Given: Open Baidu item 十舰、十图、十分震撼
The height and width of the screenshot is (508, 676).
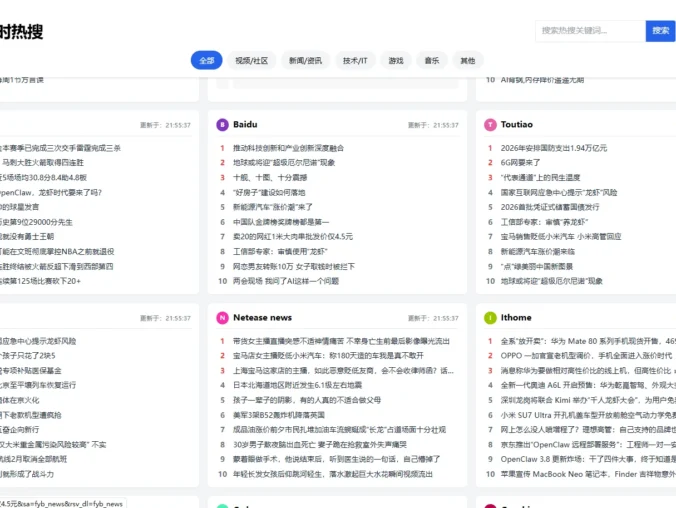Looking at the screenshot, I should tap(270, 177).
